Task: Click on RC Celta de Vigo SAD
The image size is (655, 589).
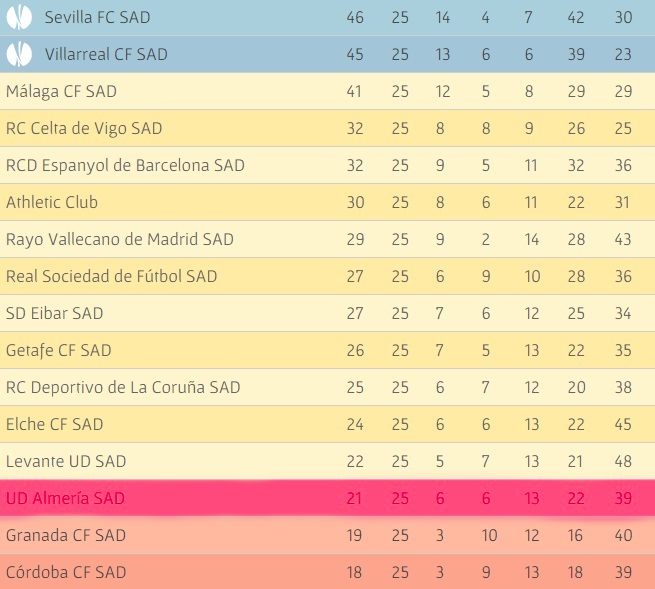Action: pos(84,128)
